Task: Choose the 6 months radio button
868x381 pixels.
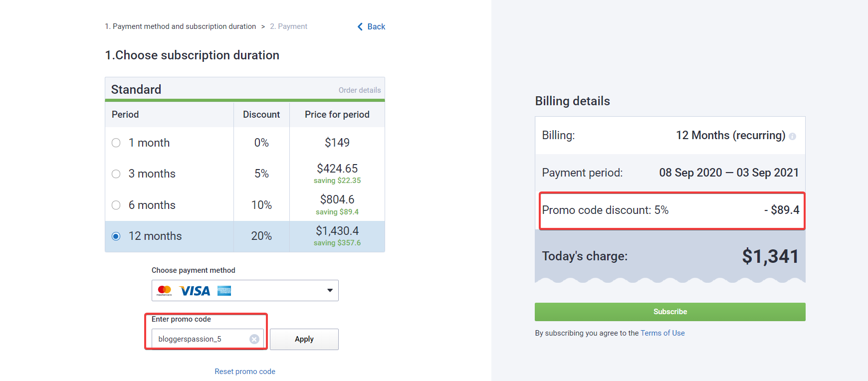Action: 116,205
